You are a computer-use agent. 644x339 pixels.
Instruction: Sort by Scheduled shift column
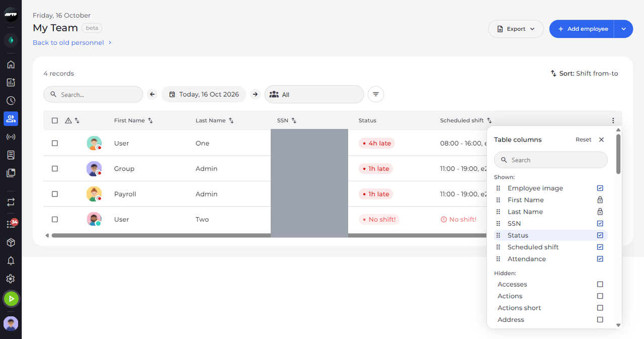click(x=490, y=121)
